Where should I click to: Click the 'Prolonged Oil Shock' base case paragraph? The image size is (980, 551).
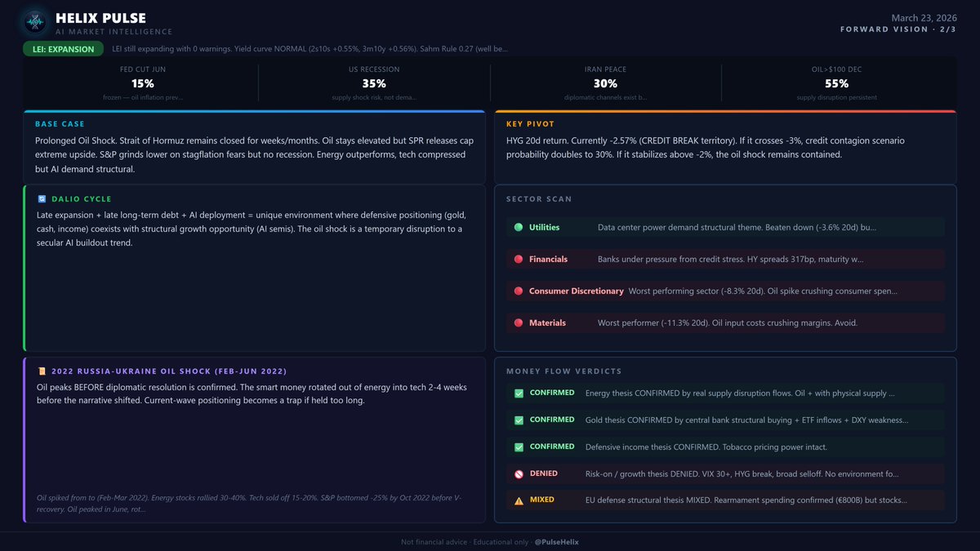point(254,155)
